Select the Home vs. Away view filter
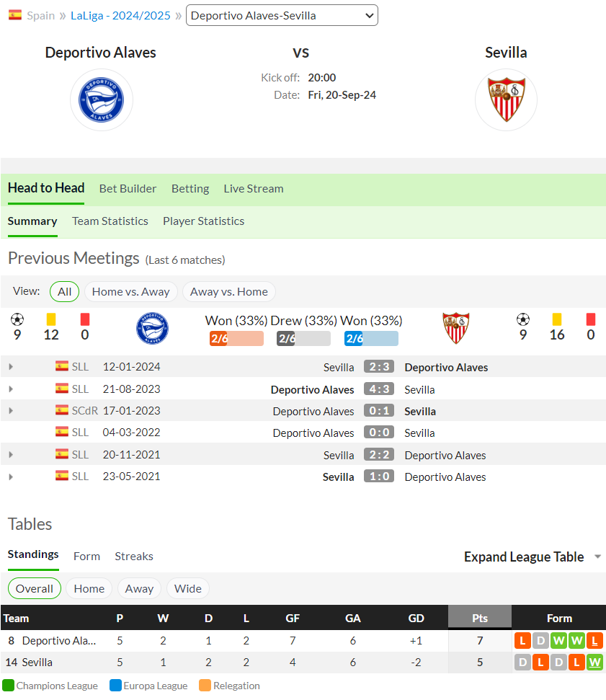The image size is (606, 700). [130, 291]
